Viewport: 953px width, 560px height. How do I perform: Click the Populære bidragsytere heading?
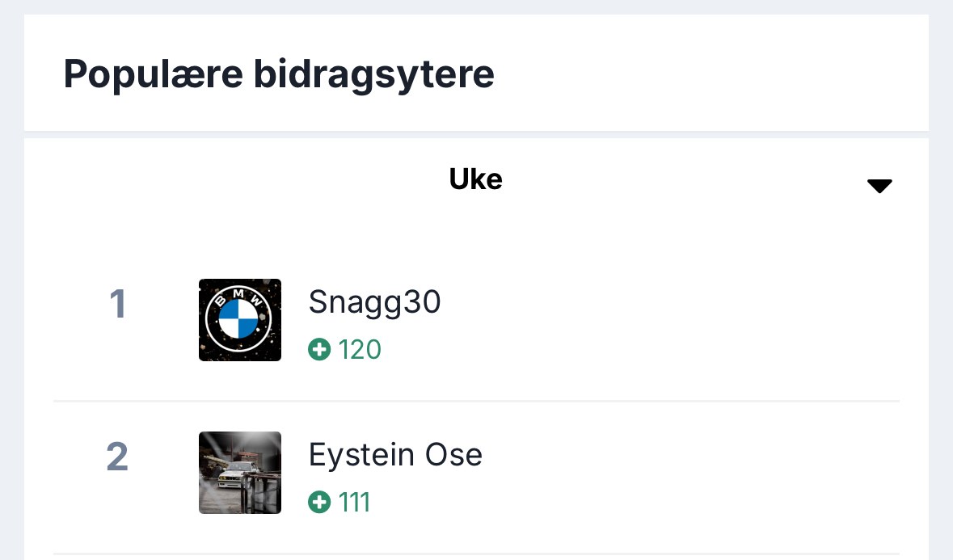point(279,74)
